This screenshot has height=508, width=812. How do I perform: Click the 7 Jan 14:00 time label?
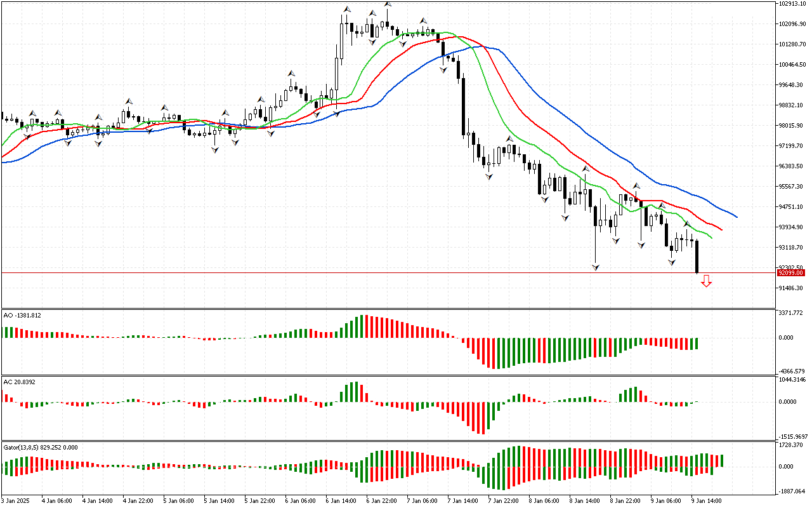[x=463, y=500]
